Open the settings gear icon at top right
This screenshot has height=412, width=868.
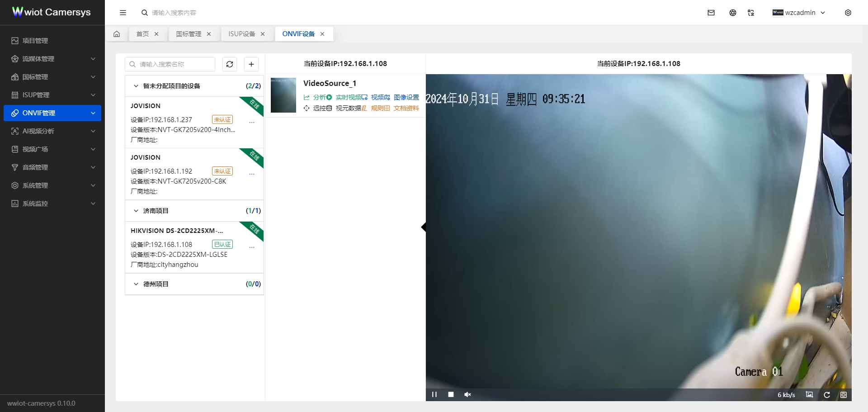coord(848,13)
